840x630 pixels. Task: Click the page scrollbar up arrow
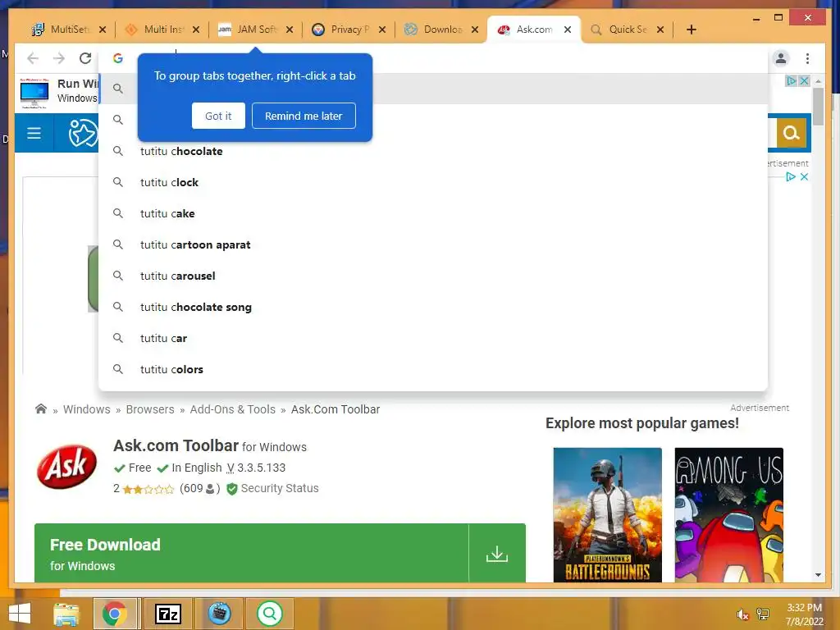click(x=818, y=81)
